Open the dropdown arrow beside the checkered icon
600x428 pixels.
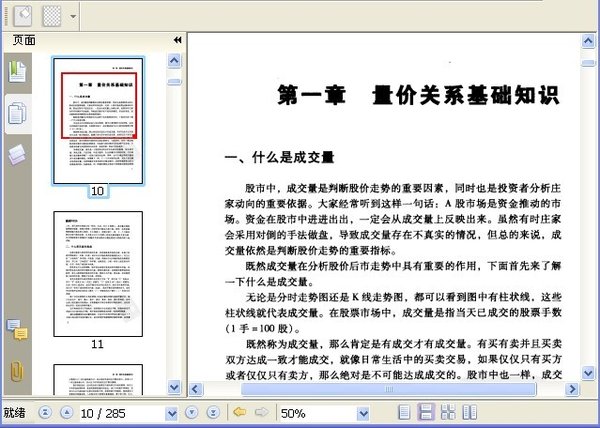coord(73,16)
